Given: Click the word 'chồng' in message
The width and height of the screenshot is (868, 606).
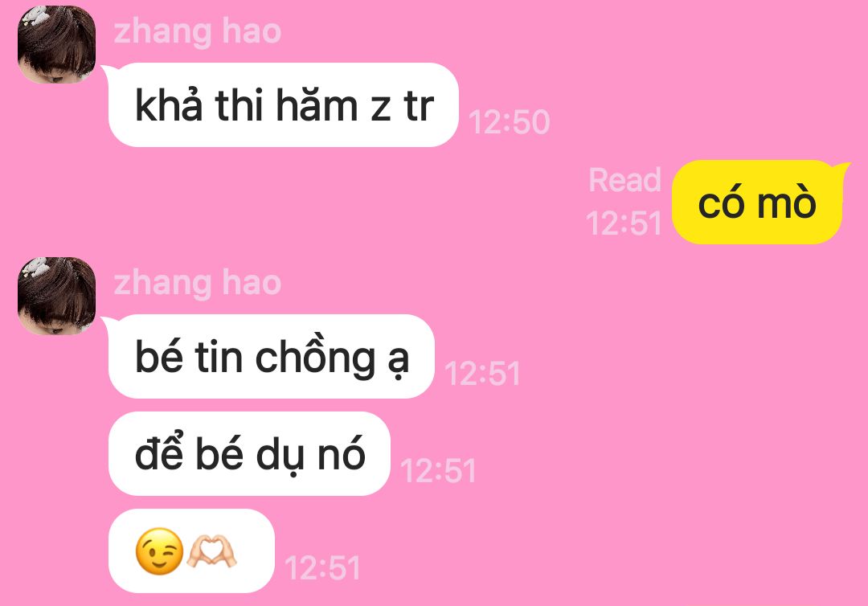Looking at the screenshot, I should 316,358.
